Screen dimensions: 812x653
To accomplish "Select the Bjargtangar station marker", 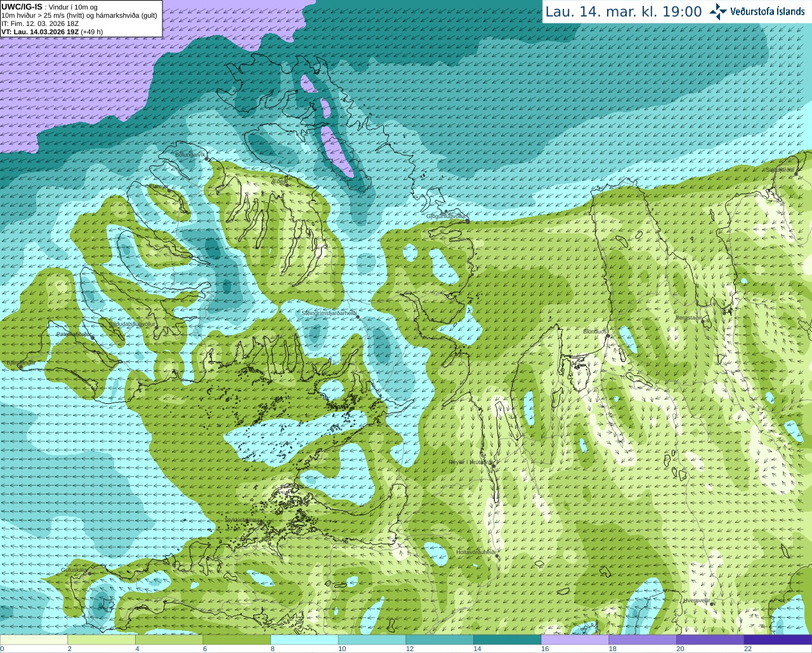I will tap(21, 367).
